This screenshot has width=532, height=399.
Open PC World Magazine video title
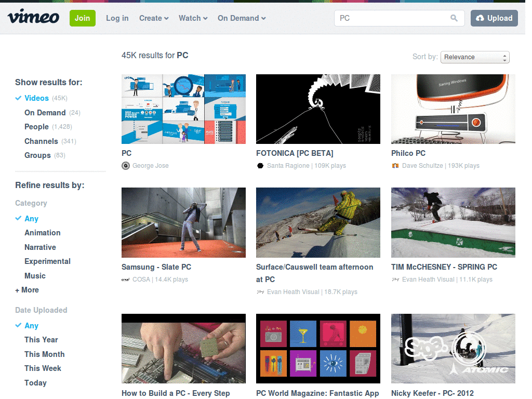pos(317,394)
